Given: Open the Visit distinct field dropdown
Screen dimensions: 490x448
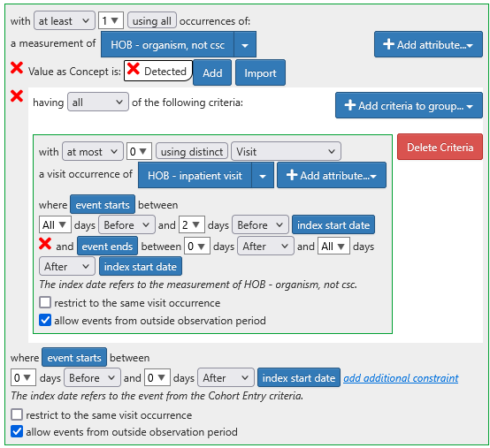Looking at the screenshot, I should (286, 152).
